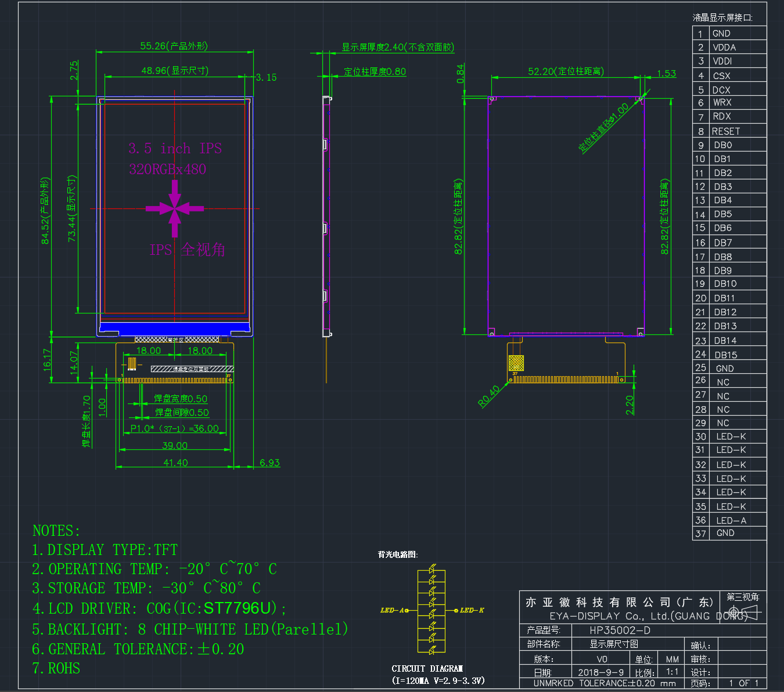Select the 6.93 dimension text

click(x=269, y=463)
